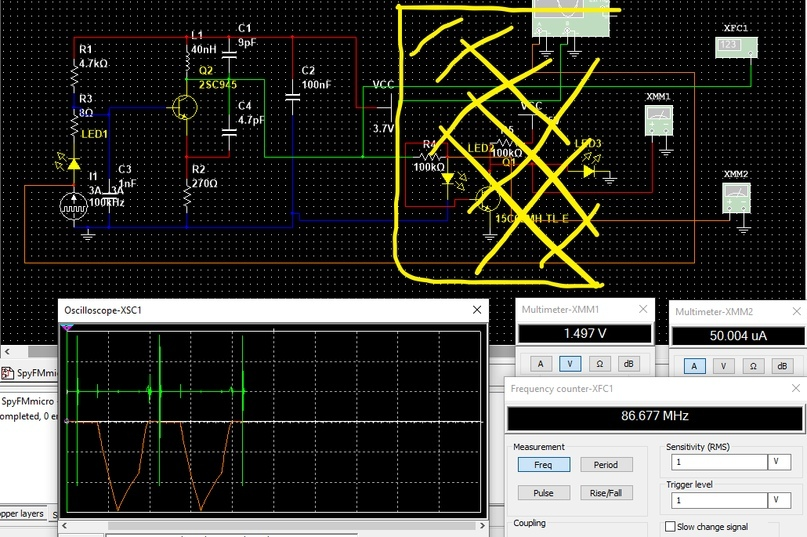This screenshot has height=537, width=807.
Task: Click the Q2 2SC945 transistor symbol
Action: (x=183, y=108)
